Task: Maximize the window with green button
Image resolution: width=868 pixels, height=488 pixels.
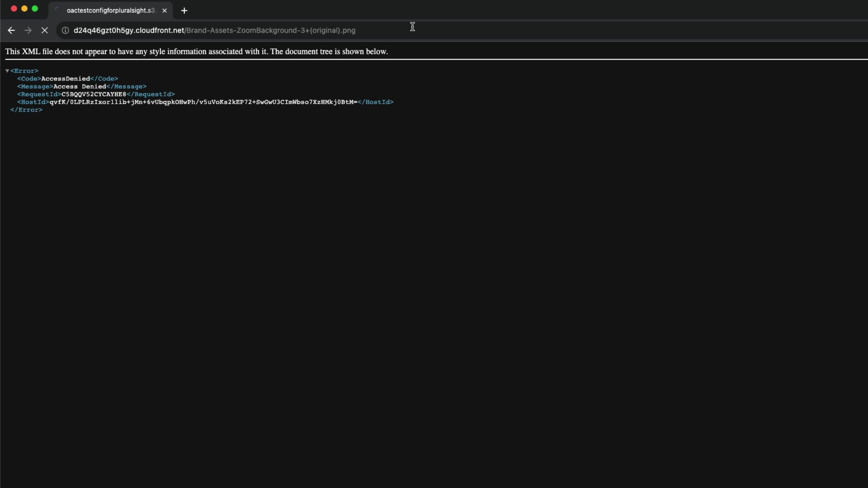Action: pyautogui.click(x=35, y=9)
